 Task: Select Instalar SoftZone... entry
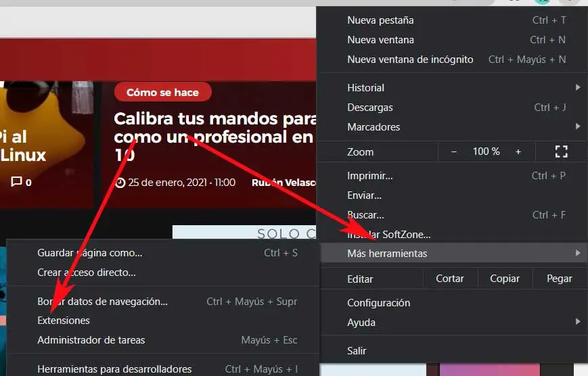(x=452, y=235)
